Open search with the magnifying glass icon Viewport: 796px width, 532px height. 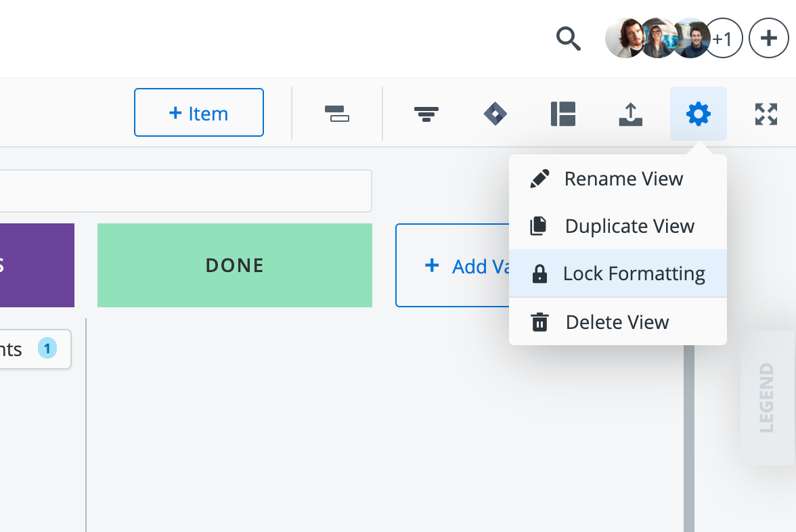568,39
